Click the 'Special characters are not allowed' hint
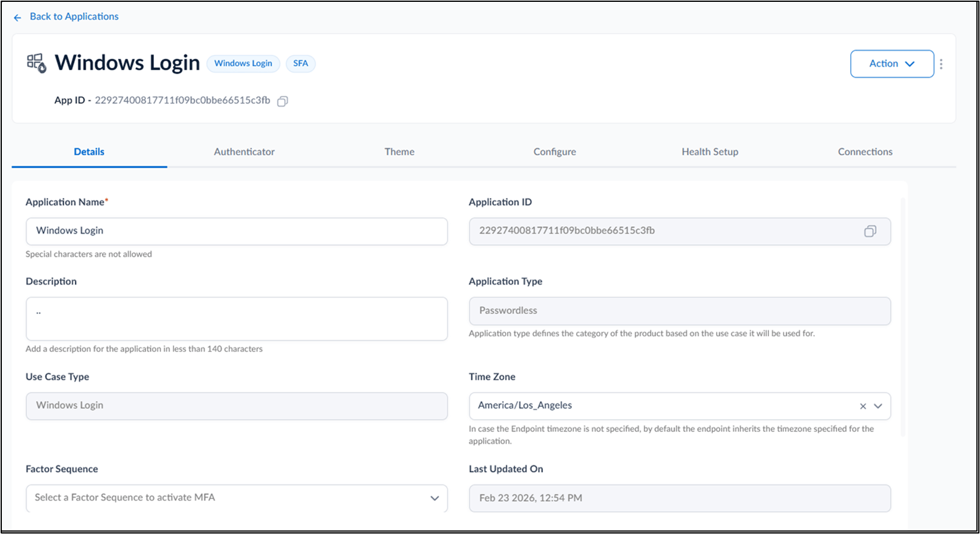Viewport: 980px width, 534px height. pos(88,254)
